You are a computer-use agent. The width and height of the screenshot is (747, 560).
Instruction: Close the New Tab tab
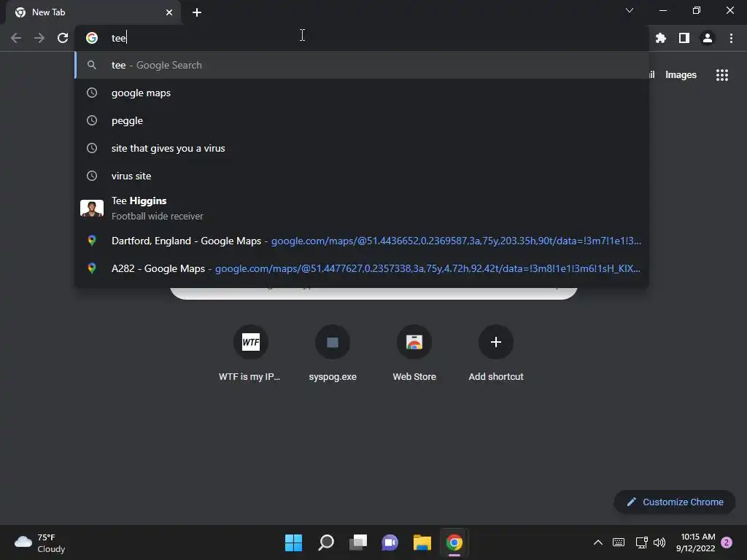click(x=169, y=12)
